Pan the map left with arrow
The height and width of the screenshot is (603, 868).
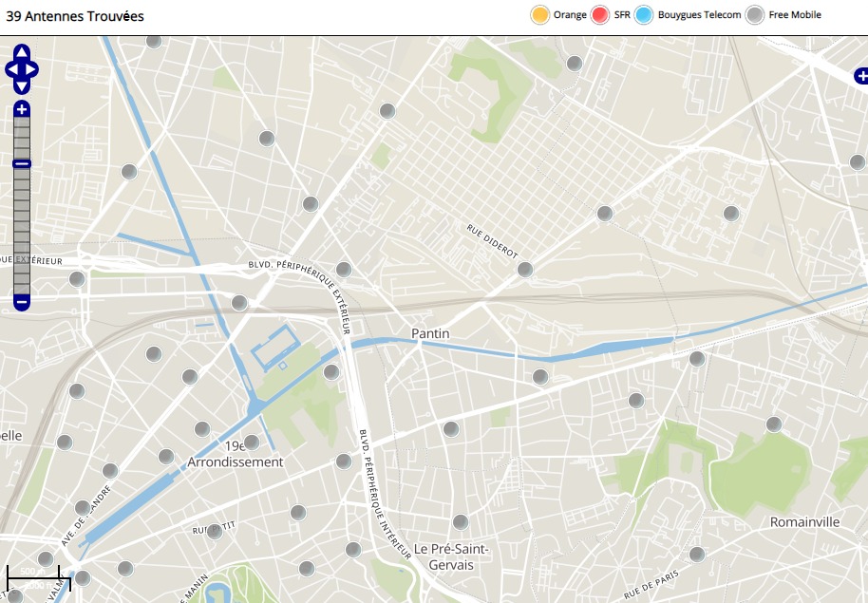pyautogui.click(x=10, y=69)
